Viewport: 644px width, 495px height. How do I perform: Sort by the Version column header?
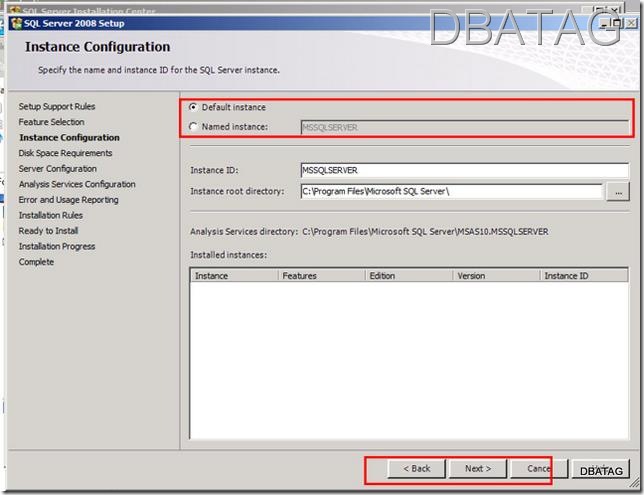(x=496, y=276)
